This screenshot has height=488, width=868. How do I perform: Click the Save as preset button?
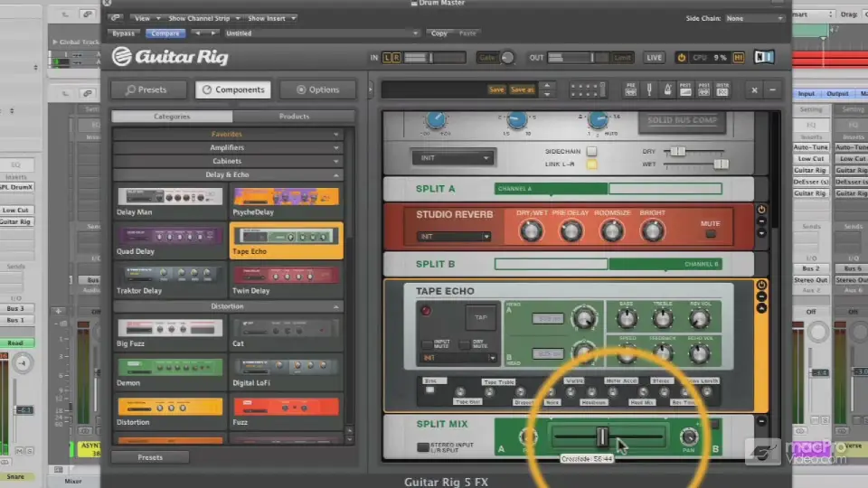tap(522, 89)
